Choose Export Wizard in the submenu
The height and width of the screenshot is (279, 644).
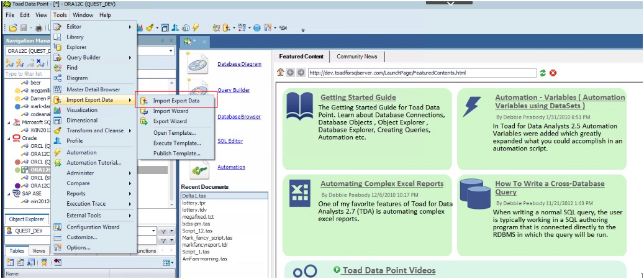tap(170, 121)
